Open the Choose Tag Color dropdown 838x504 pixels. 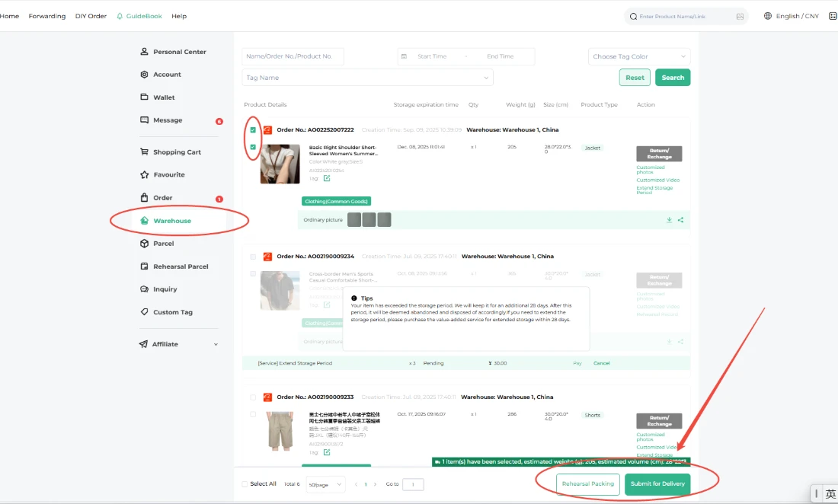(x=638, y=56)
